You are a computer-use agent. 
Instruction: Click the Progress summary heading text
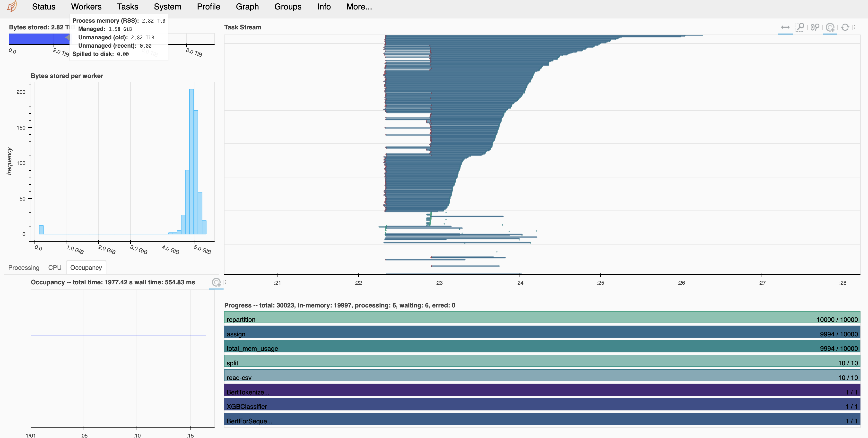pyautogui.click(x=340, y=305)
